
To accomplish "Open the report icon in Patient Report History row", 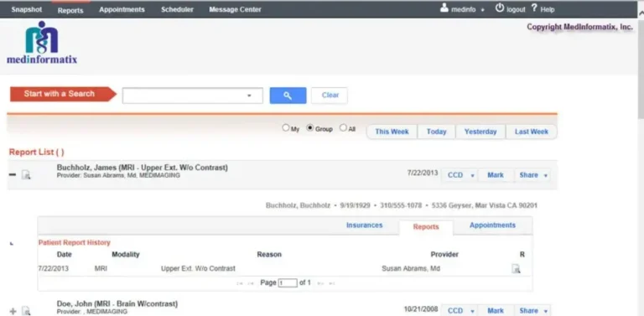I will point(516,269).
